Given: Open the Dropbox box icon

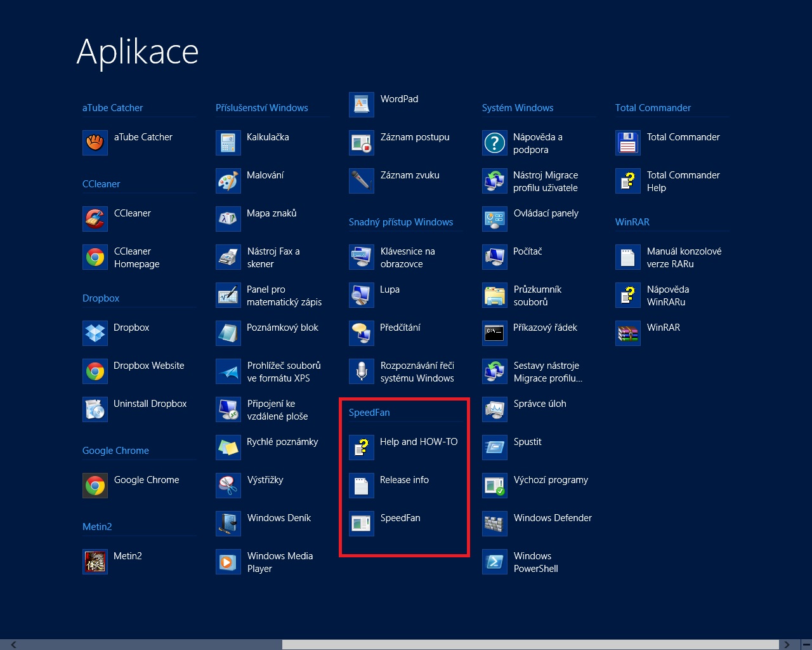Looking at the screenshot, I should 95,333.
